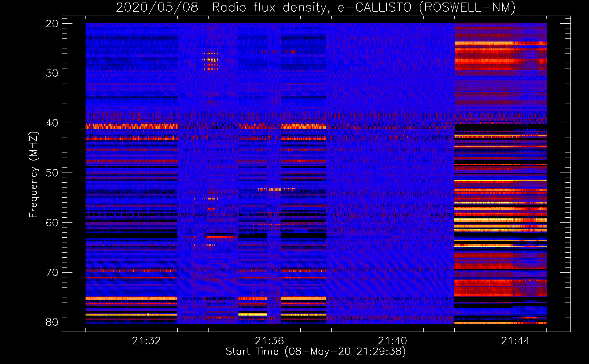Select the 60 frequency tick label
Image resolution: width=589 pixels, height=364 pixels.
click(x=52, y=222)
